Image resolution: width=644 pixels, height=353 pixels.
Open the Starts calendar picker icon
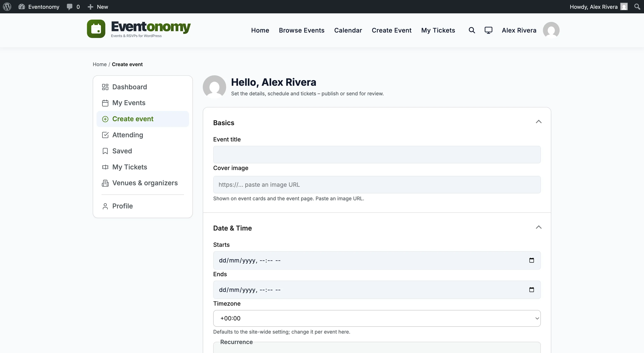pyautogui.click(x=531, y=260)
